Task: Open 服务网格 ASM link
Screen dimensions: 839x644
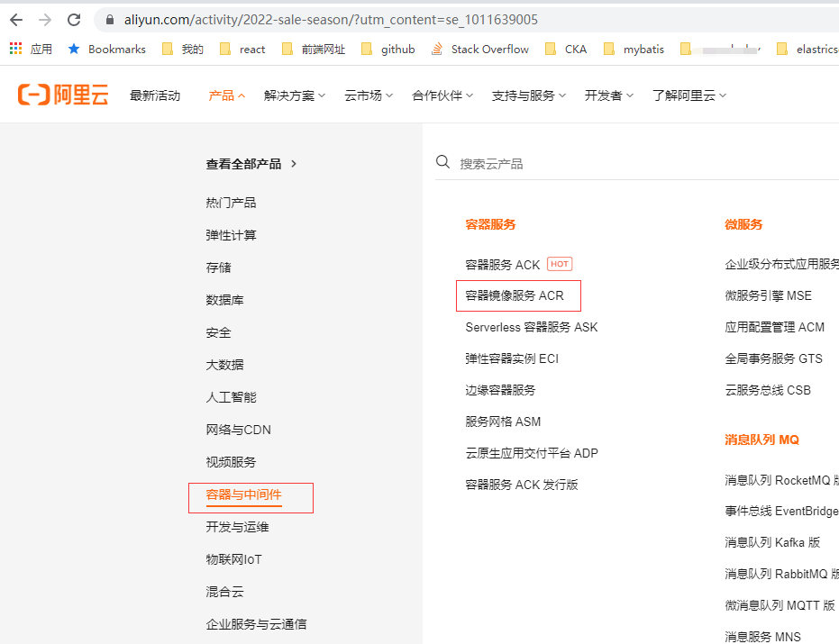Action: coord(503,422)
